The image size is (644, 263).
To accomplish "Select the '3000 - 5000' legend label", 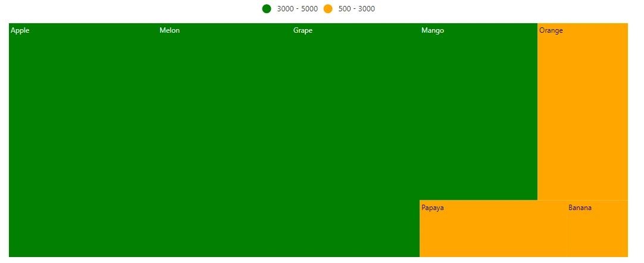I will coord(298,8).
